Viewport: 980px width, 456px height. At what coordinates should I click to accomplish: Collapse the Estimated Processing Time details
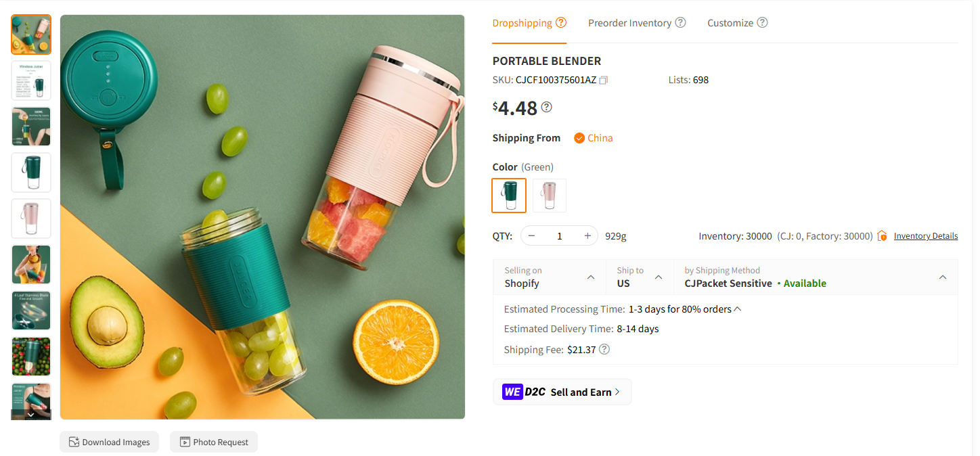click(x=738, y=309)
